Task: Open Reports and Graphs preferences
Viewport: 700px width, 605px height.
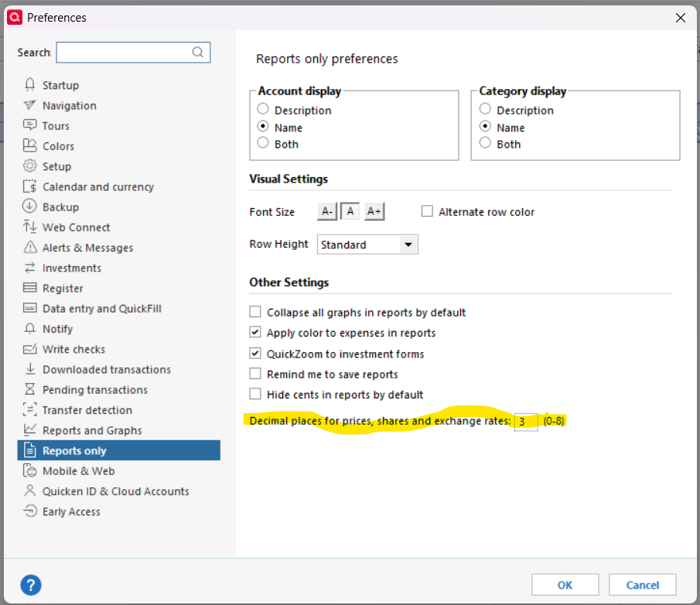Action: (x=92, y=430)
